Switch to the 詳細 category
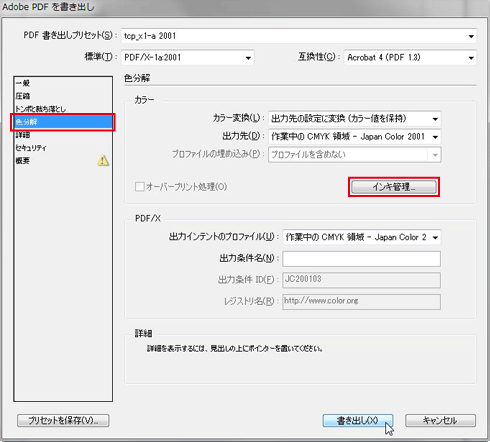This screenshot has height=442, width=490. tap(23, 135)
